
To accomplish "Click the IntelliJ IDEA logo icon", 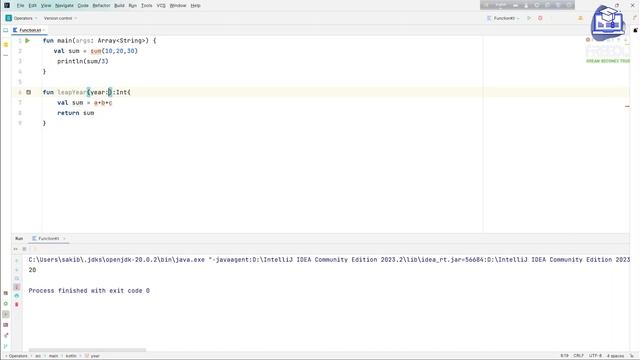I will (x=7, y=6).
